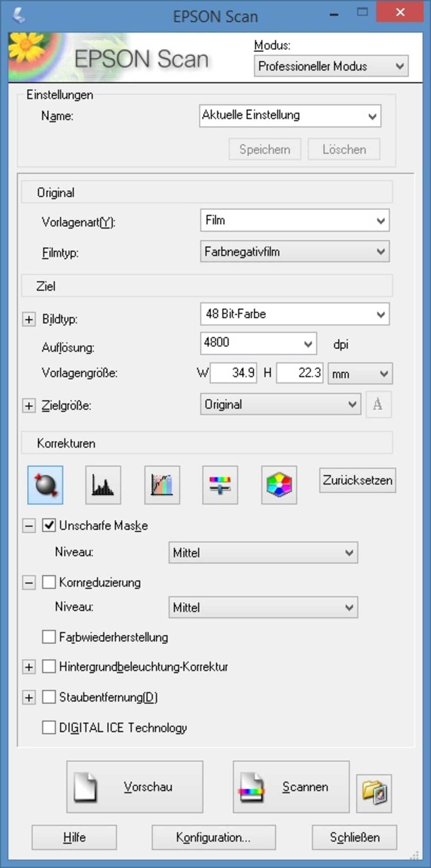Viewport: 431px width, 868px height.
Task: Open the Name settings dropdown
Action: [290, 116]
